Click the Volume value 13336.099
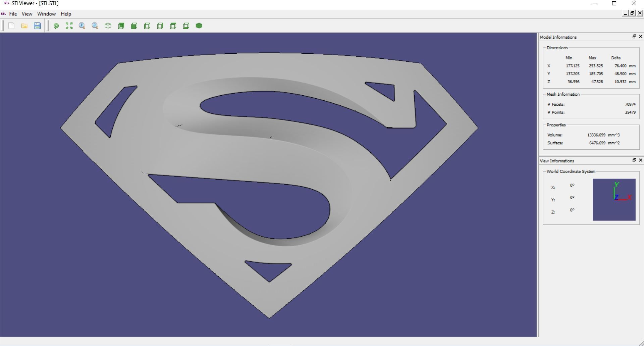Screen dimensions: 644x346 (x=596, y=135)
